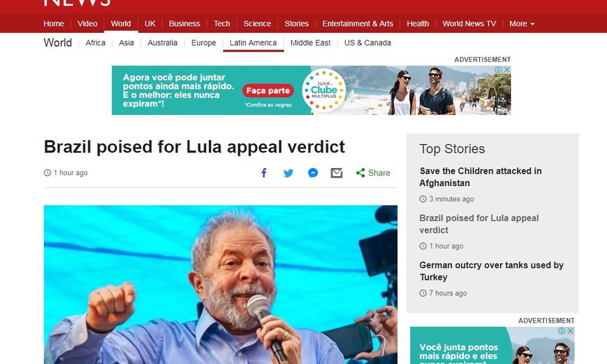The height and width of the screenshot is (364, 607).
Task: Open German outcry over tanks story
Action: pos(491,271)
